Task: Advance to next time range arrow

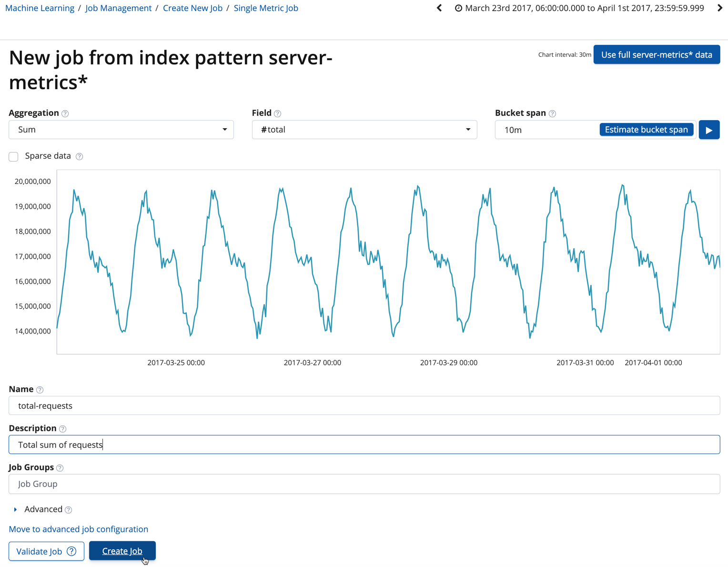Action: click(719, 8)
